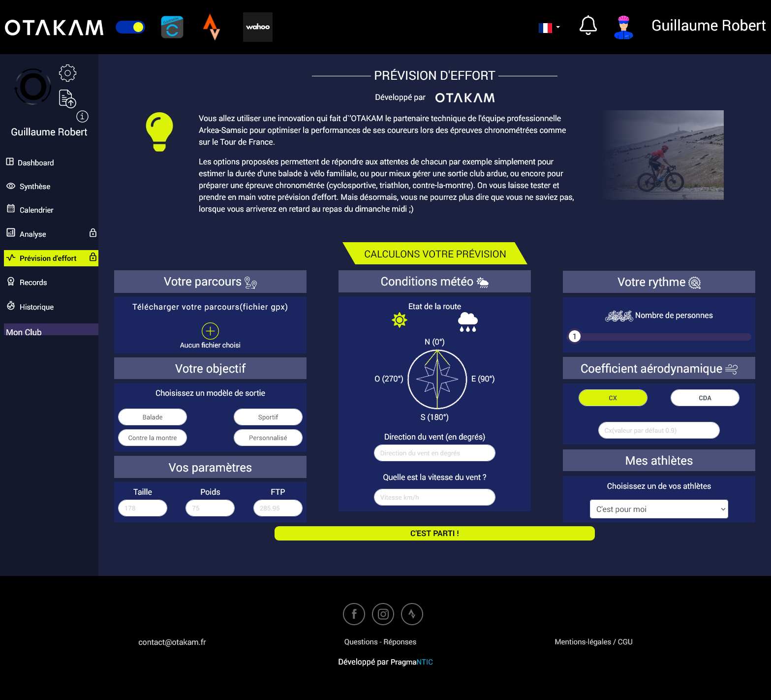771x700 pixels.
Task: Click the weather icon beside Conditions météo
Action: (x=483, y=283)
